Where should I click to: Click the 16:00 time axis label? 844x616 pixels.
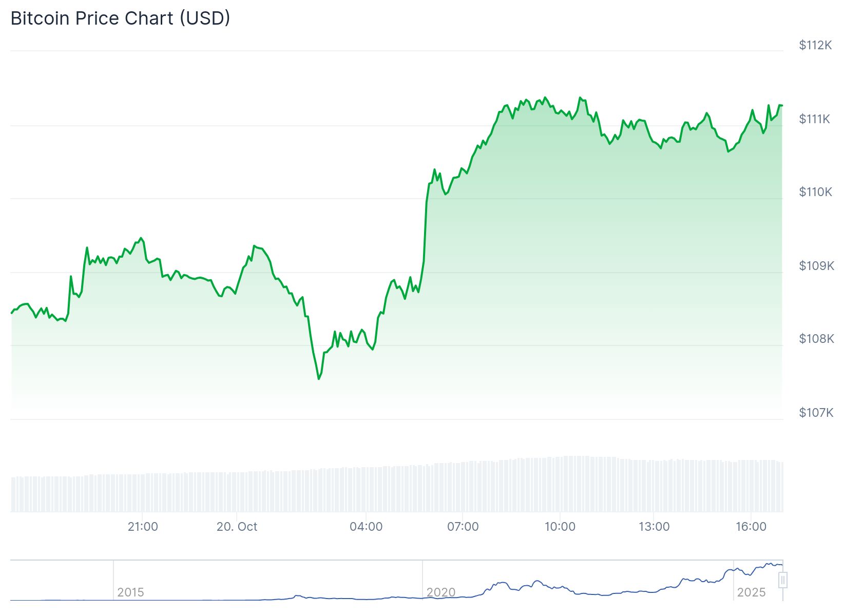(x=751, y=527)
